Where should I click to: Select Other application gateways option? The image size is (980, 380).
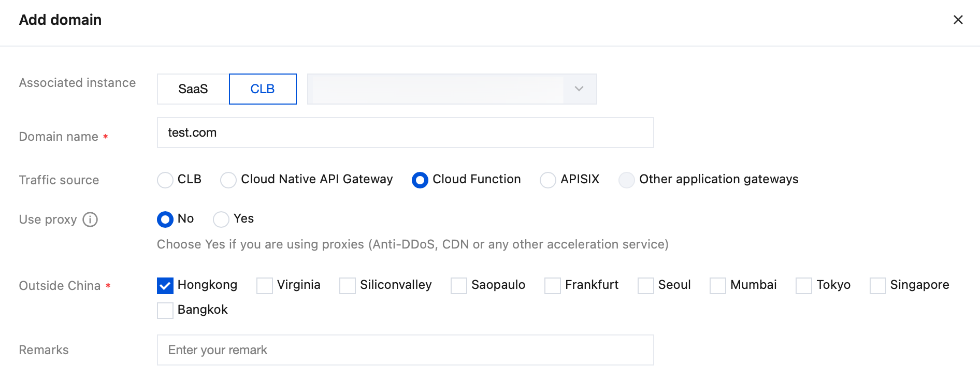pyautogui.click(x=627, y=180)
